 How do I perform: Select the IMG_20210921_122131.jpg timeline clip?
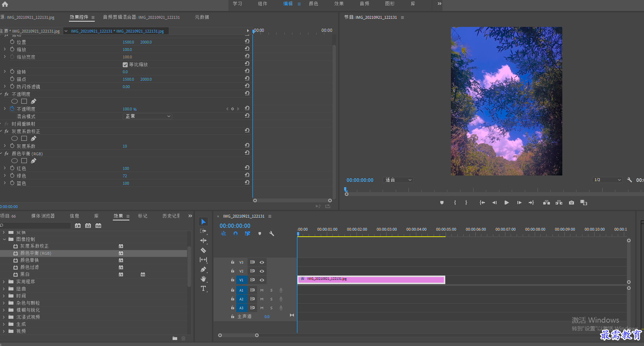point(371,280)
